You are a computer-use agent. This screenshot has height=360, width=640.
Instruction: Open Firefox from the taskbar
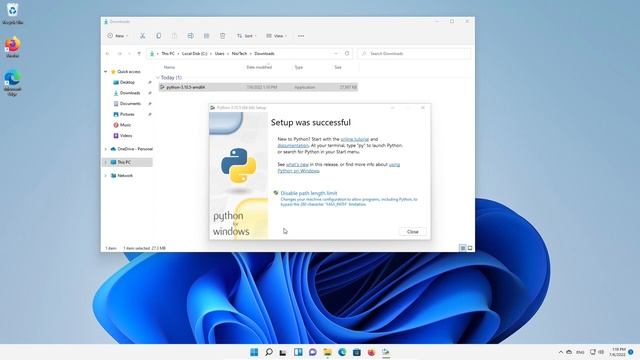(371, 352)
